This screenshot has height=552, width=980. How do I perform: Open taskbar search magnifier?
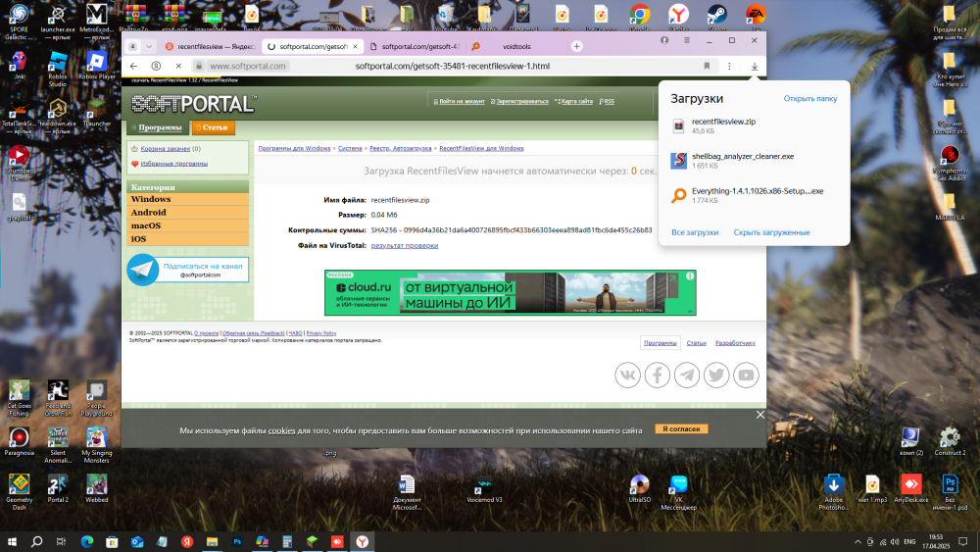click(36, 541)
